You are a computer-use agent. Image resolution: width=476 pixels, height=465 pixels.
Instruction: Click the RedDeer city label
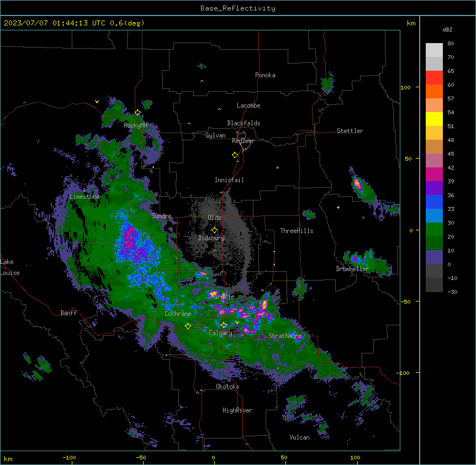[x=243, y=141]
